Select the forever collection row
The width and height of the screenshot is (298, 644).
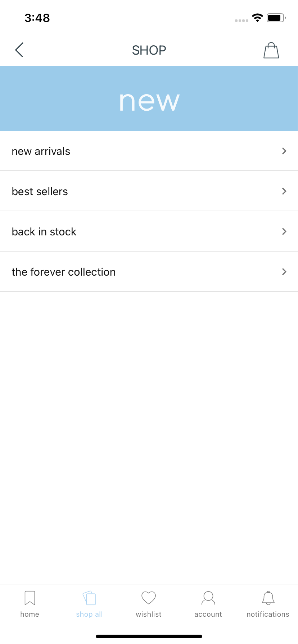(x=149, y=272)
